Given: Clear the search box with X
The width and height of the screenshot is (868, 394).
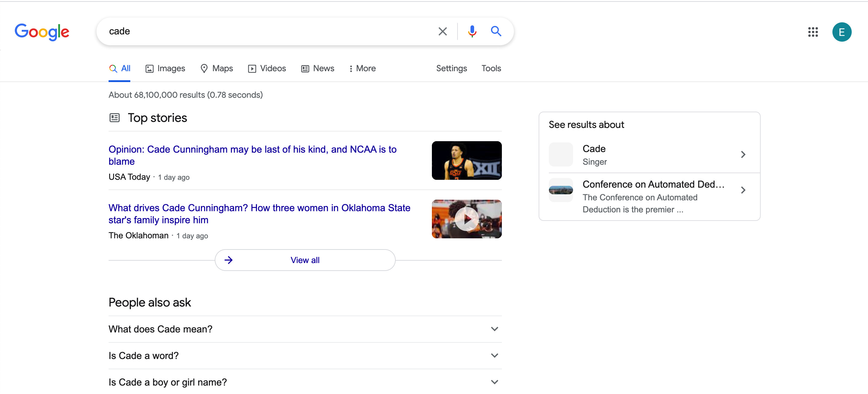Looking at the screenshot, I should click(x=442, y=31).
